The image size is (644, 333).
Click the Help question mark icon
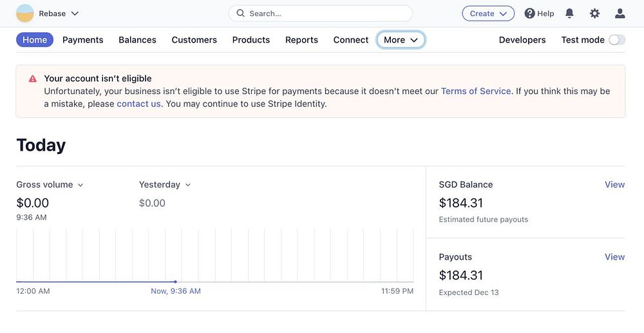coord(530,14)
